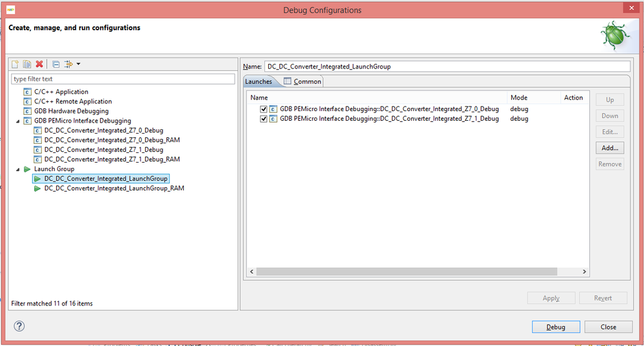Viewport: 644px width, 346px height.
Task: Collapse the GDB PEMicro Interface Debugging node
Action: click(x=17, y=121)
